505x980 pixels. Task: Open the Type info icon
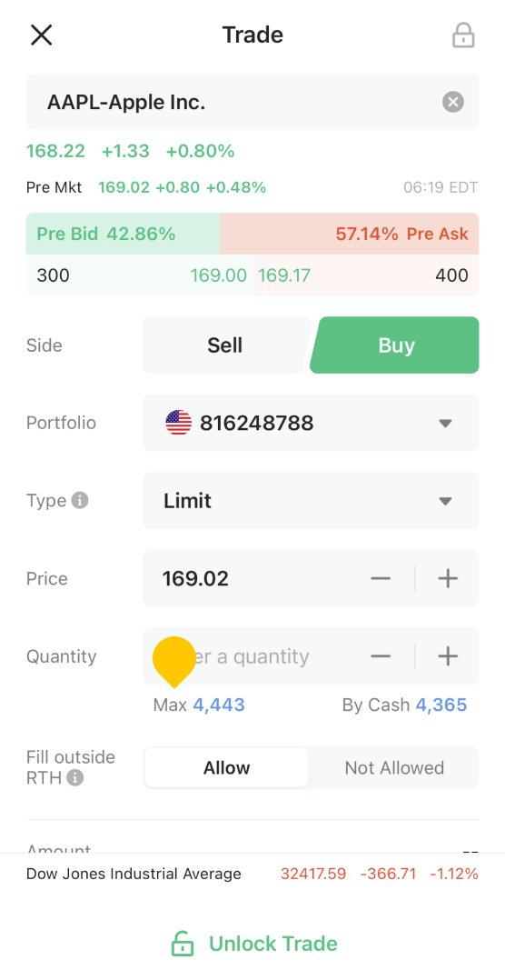point(79,501)
